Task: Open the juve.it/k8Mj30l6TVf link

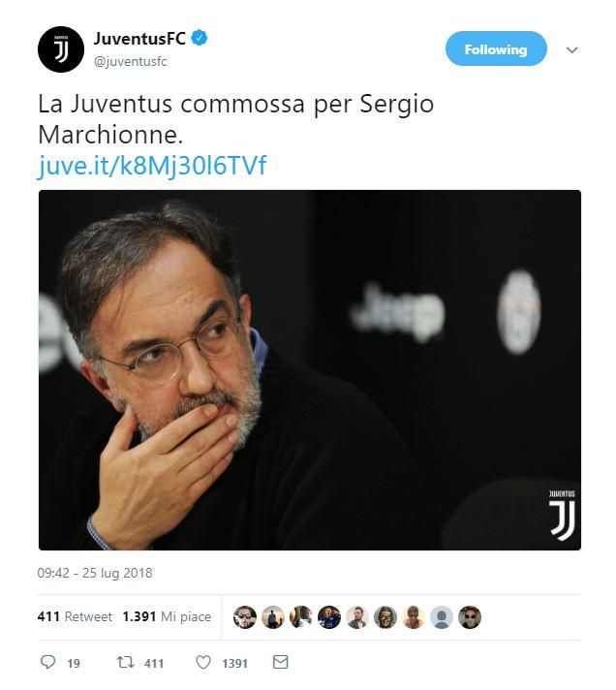Action: pyautogui.click(x=152, y=166)
